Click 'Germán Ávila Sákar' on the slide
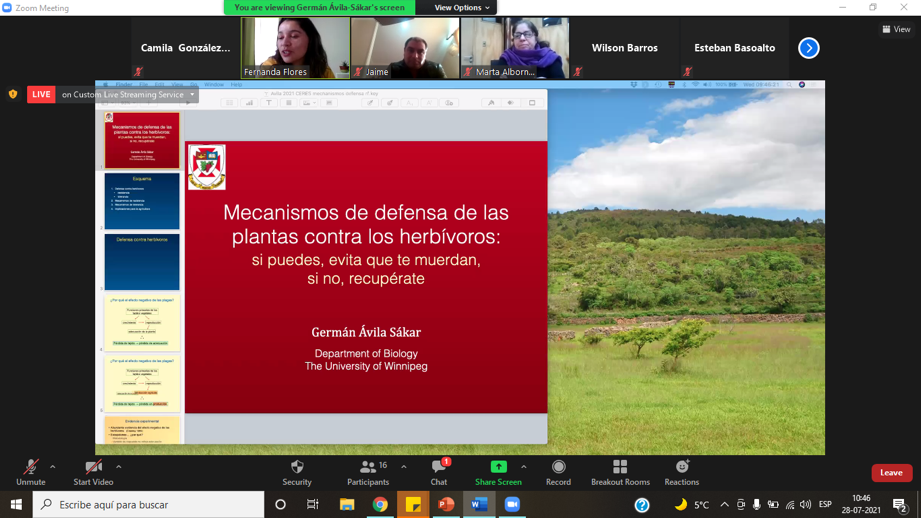The height and width of the screenshot is (518, 922). (366, 332)
